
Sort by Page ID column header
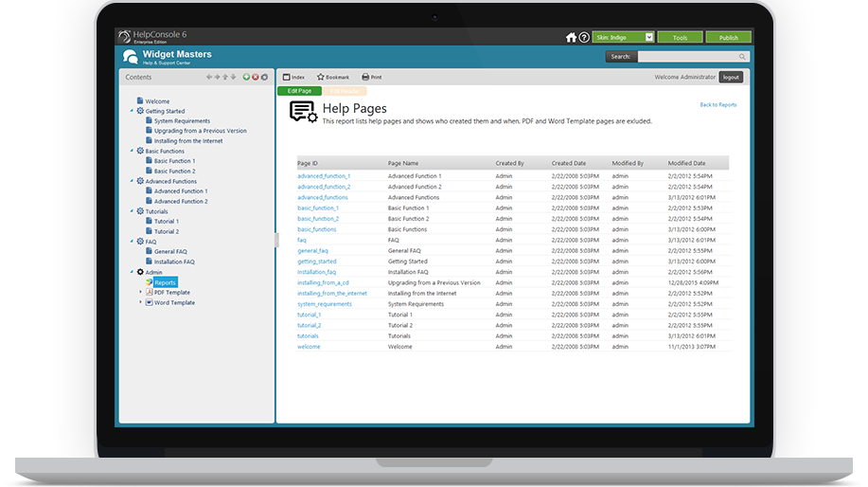click(x=308, y=164)
